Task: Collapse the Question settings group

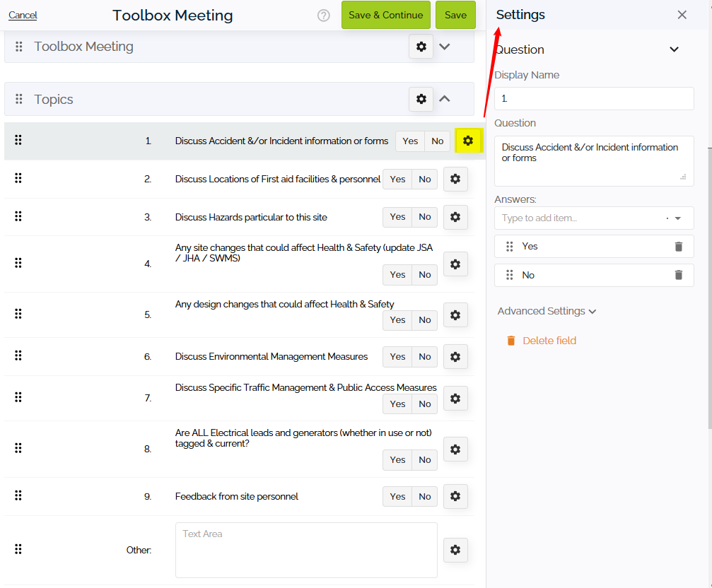Action: 675,49
